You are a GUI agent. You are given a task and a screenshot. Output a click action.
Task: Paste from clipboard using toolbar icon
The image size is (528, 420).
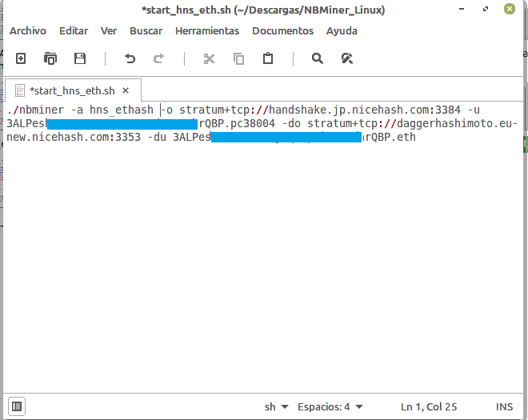click(268, 58)
